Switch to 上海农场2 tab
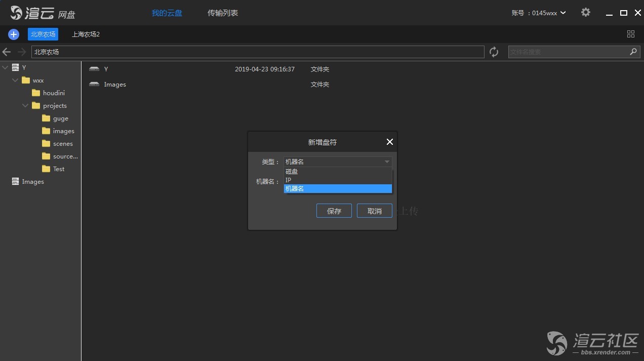 [86, 34]
